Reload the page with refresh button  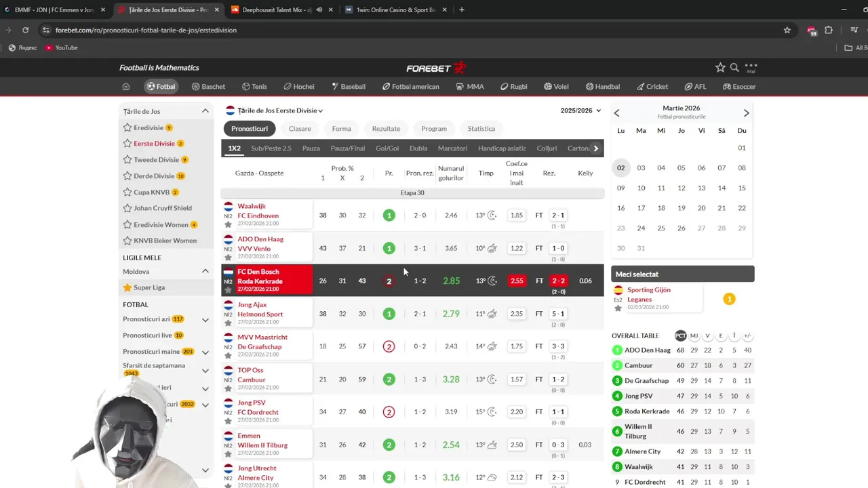point(25,30)
